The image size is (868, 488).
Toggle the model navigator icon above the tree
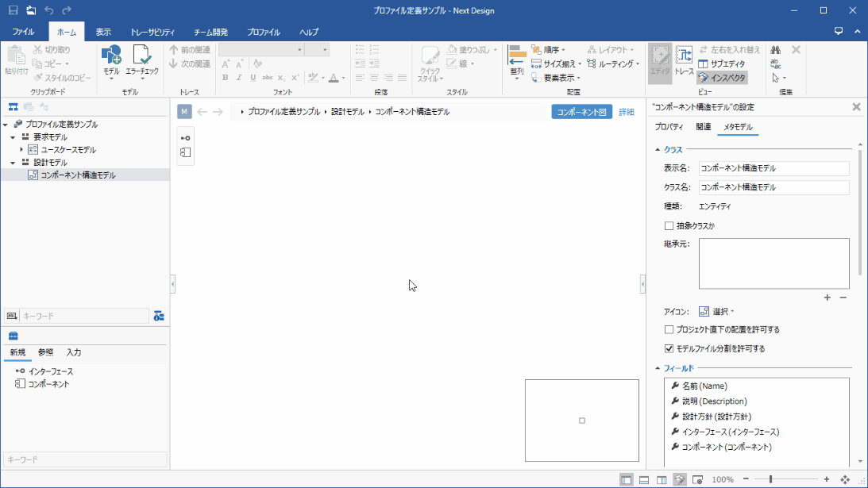click(13, 106)
